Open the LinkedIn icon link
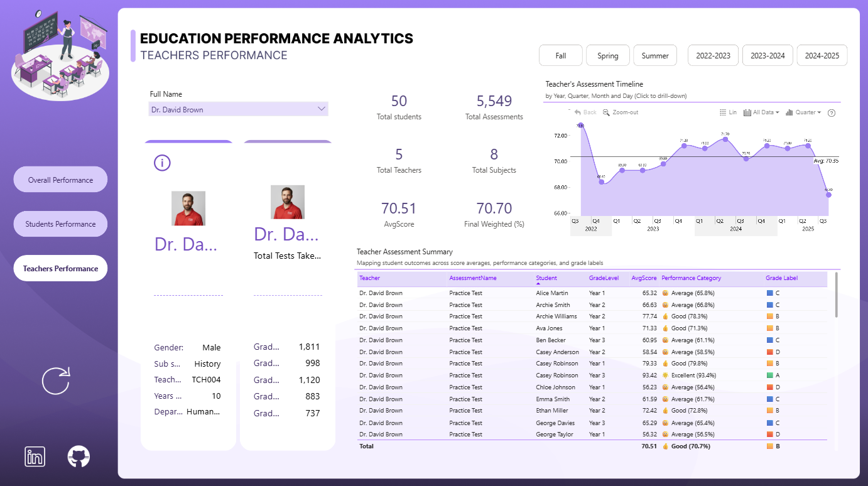This screenshot has height=486, width=868. click(x=35, y=456)
